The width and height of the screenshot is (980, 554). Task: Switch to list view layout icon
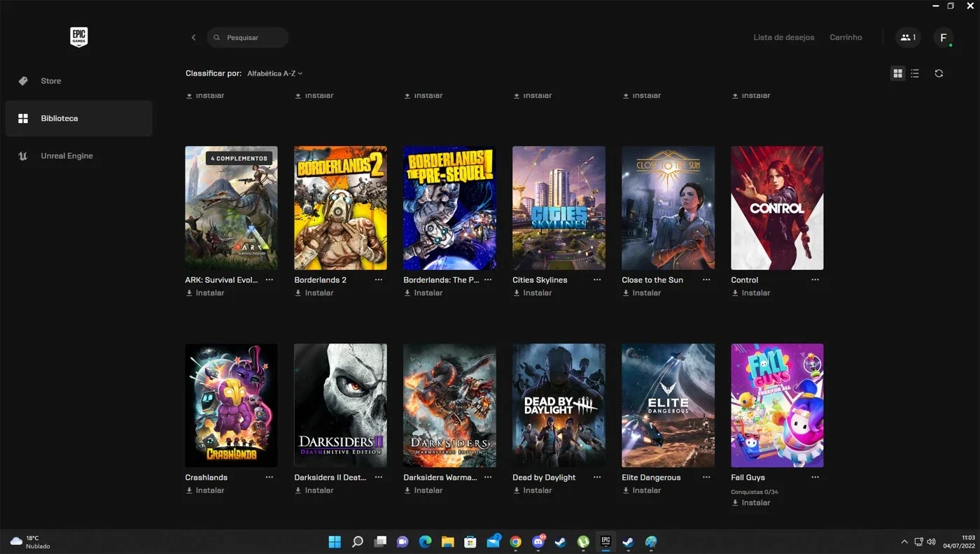coord(915,73)
